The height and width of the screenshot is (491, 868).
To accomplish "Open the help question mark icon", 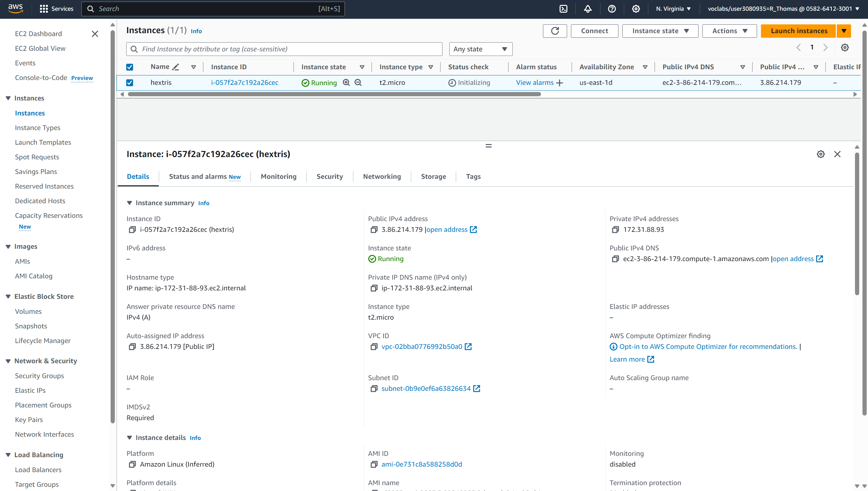I will (x=612, y=9).
